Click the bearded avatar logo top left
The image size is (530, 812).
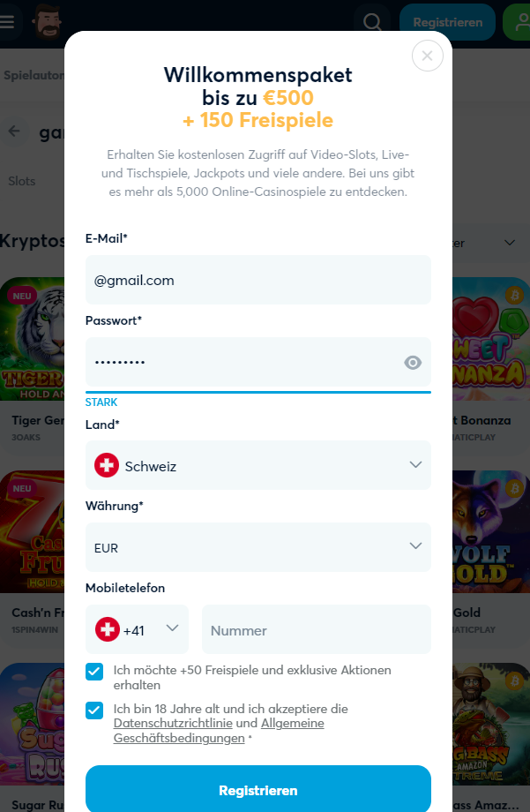tap(46, 22)
